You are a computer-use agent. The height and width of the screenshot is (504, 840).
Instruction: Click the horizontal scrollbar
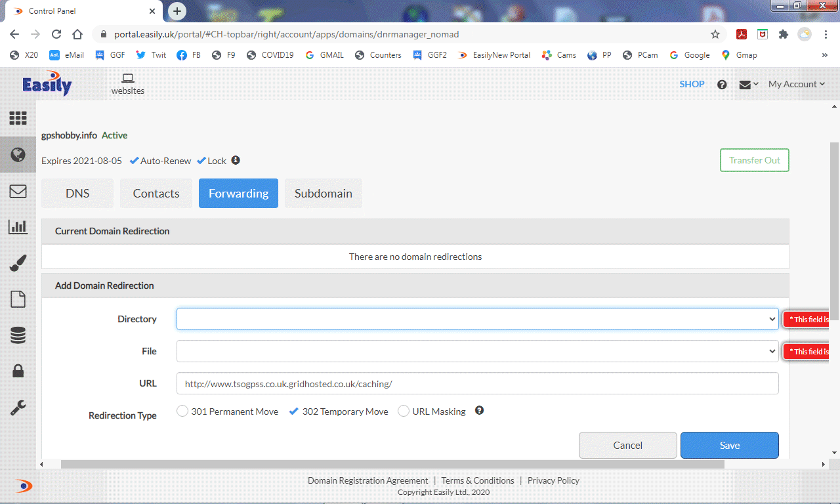point(392,464)
